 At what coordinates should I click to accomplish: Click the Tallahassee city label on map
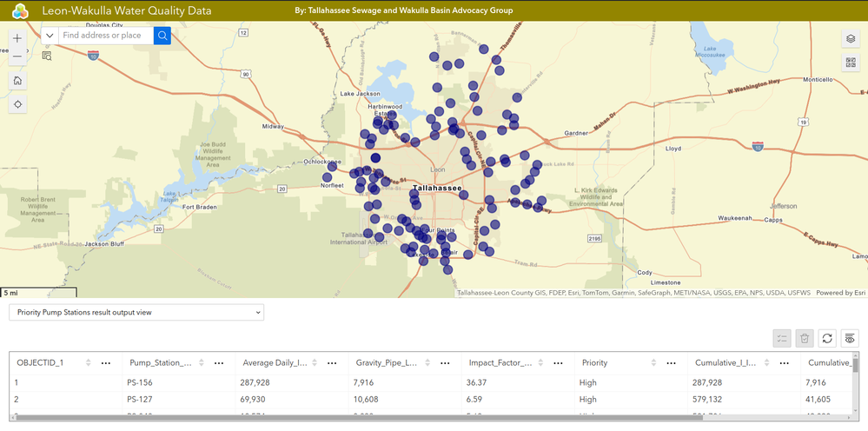437,189
